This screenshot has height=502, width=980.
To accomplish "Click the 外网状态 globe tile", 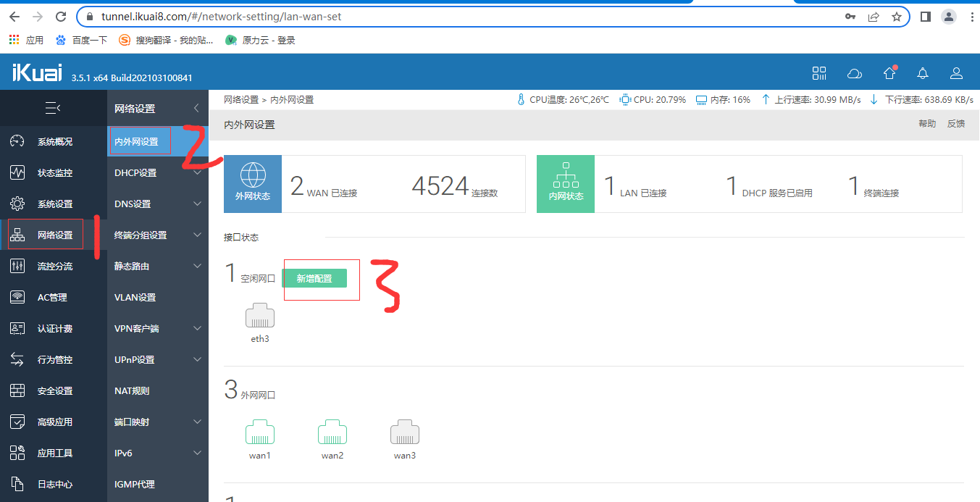I will point(253,184).
